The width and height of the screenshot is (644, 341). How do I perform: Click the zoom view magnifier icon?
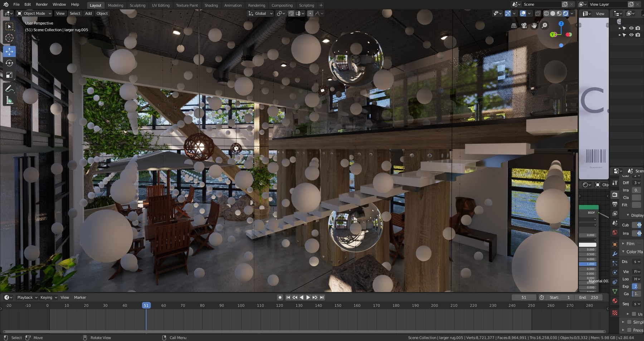click(545, 25)
